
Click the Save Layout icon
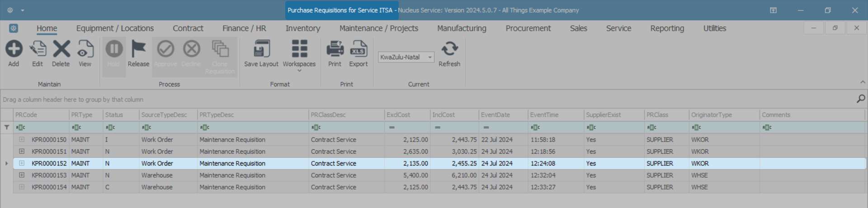[261, 49]
